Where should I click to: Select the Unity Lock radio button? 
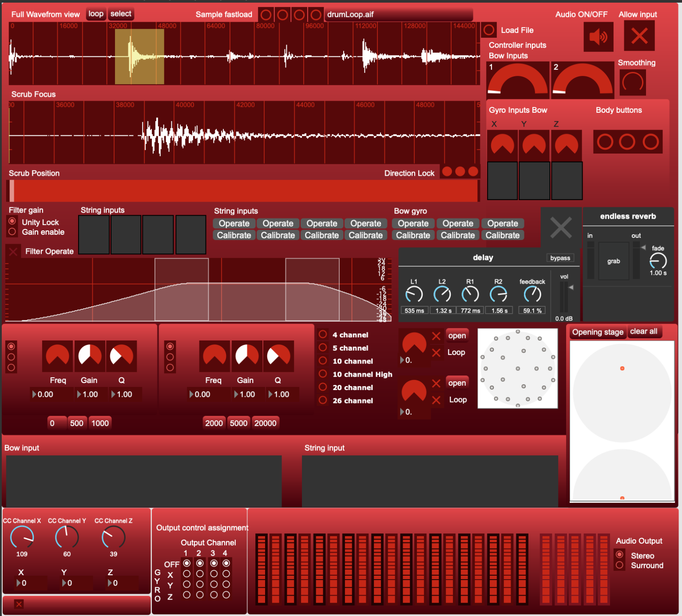12,221
